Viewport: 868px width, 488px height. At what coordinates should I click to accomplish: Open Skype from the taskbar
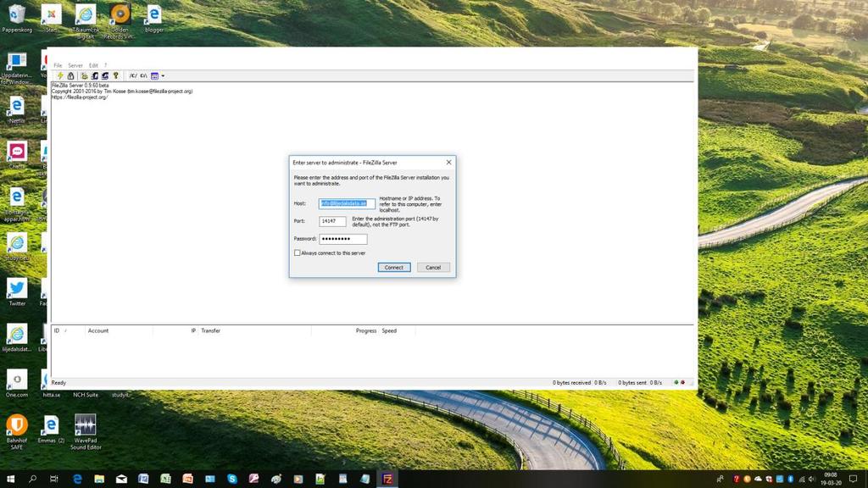pyautogui.click(x=232, y=480)
